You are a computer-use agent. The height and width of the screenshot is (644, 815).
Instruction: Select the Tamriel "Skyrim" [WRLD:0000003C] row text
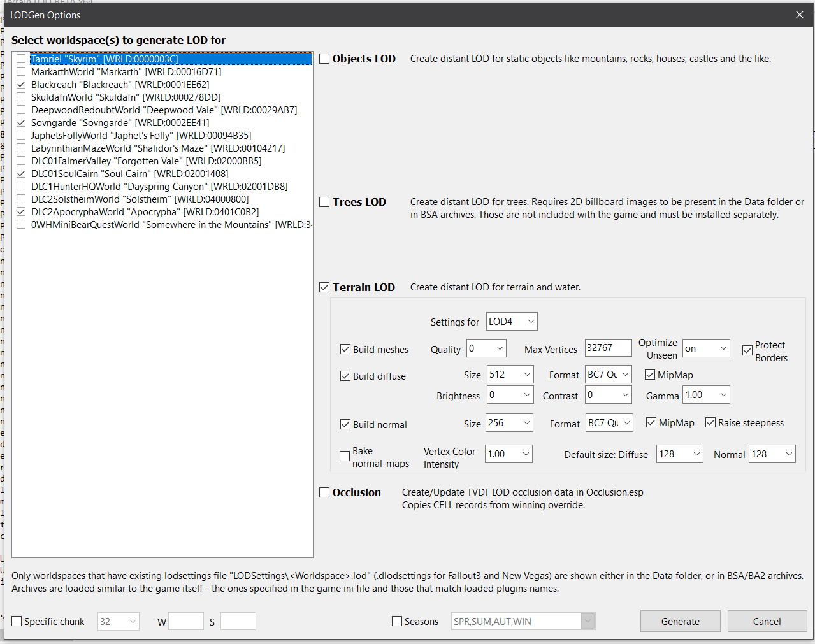click(x=105, y=59)
